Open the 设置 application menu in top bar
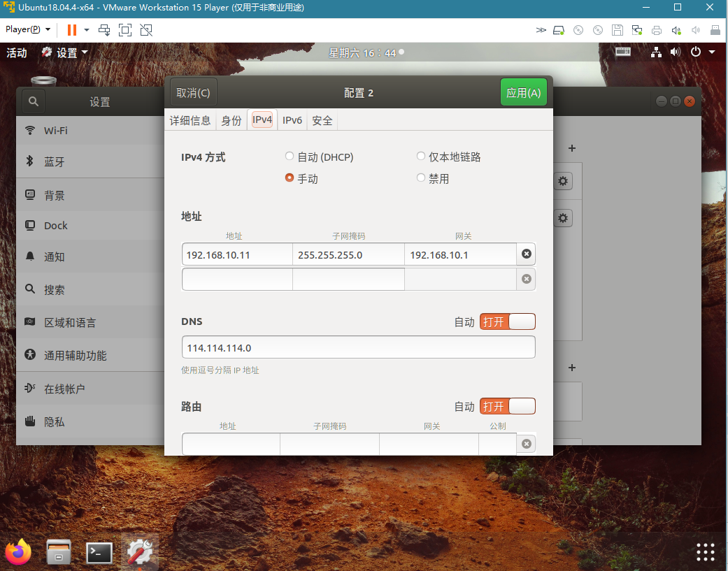This screenshot has height=571, width=728. 64,53
